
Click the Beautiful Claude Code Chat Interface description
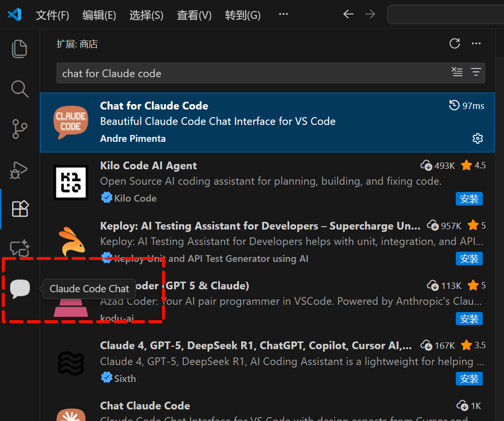point(218,122)
